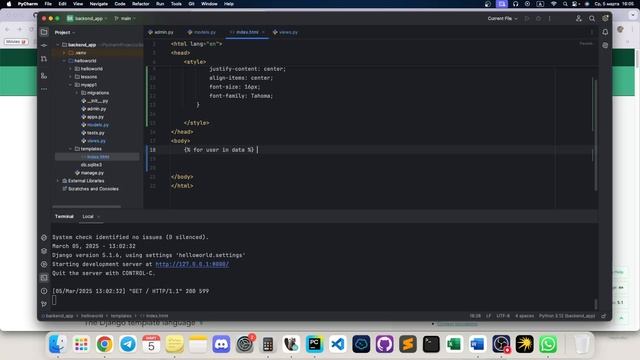Open the Refactor menu
Image resolution: width=640 pixels, height=360 pixels.
coord(140,4)
